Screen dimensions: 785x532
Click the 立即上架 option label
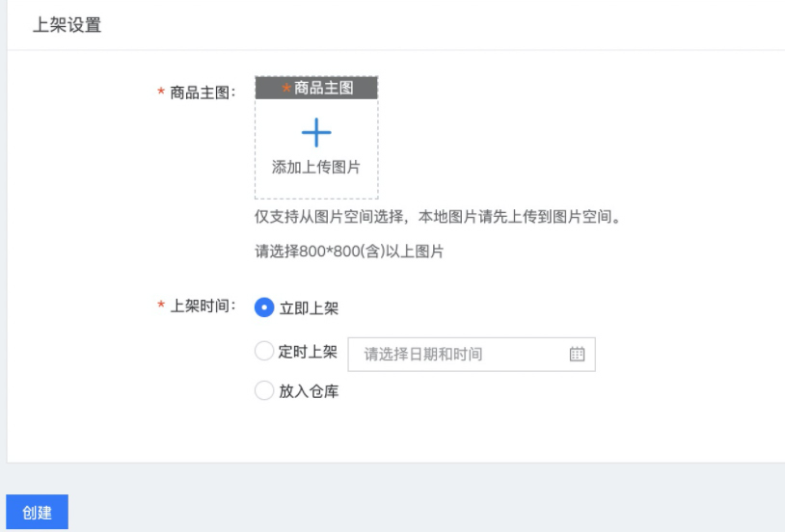(309, 307)
